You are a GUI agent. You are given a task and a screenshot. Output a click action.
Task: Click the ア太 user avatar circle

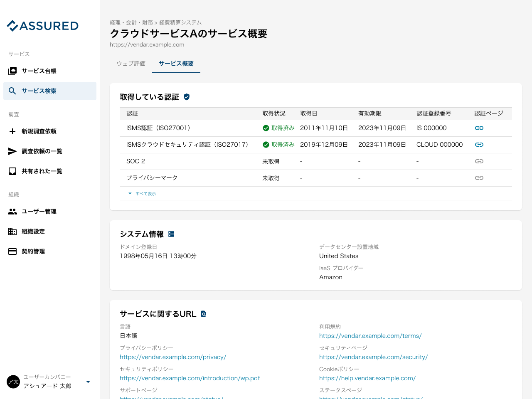pyautogui.click(x=12, y=382)
